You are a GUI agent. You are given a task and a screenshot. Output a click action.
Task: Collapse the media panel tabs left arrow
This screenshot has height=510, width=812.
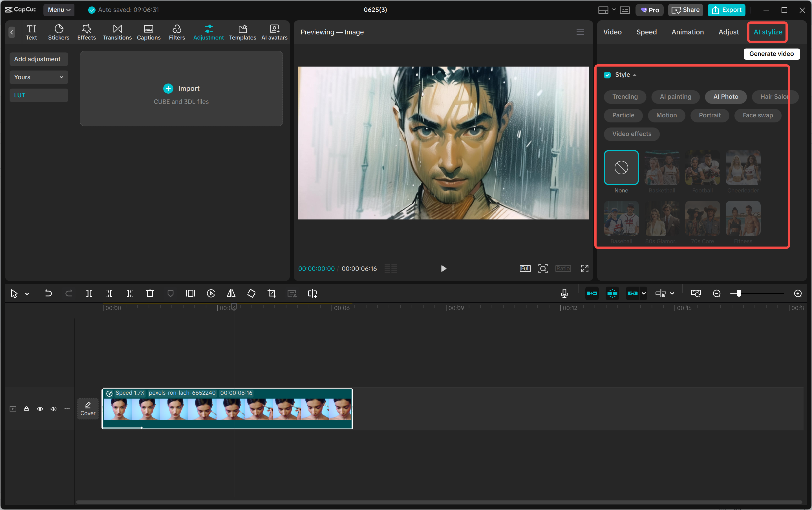click(12, 32)
